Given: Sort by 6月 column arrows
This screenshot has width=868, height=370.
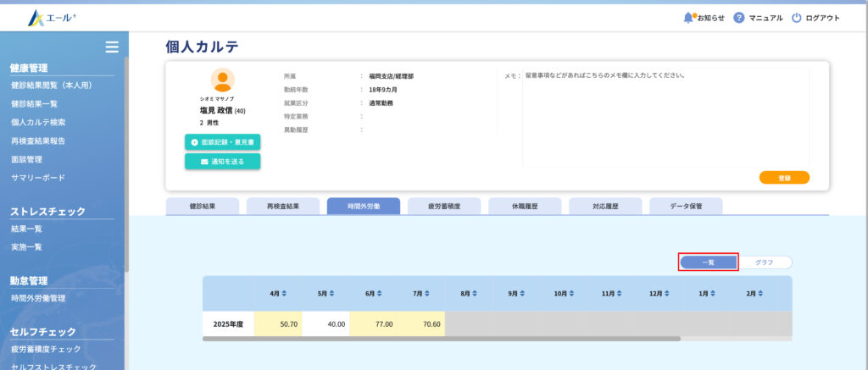Looking at the screenshot, I should [x=379, y=294].
